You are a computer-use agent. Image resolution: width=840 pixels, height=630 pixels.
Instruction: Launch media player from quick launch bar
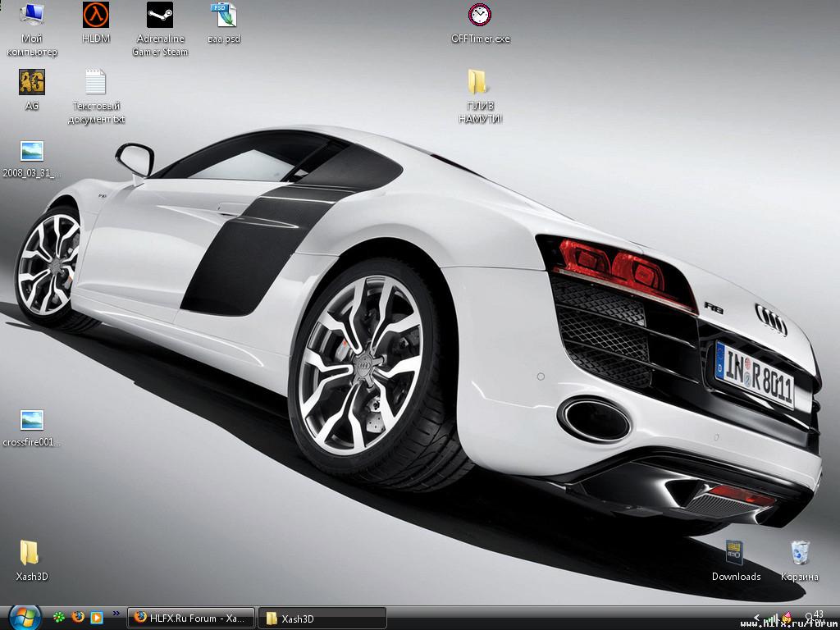[x=97, y=618]
